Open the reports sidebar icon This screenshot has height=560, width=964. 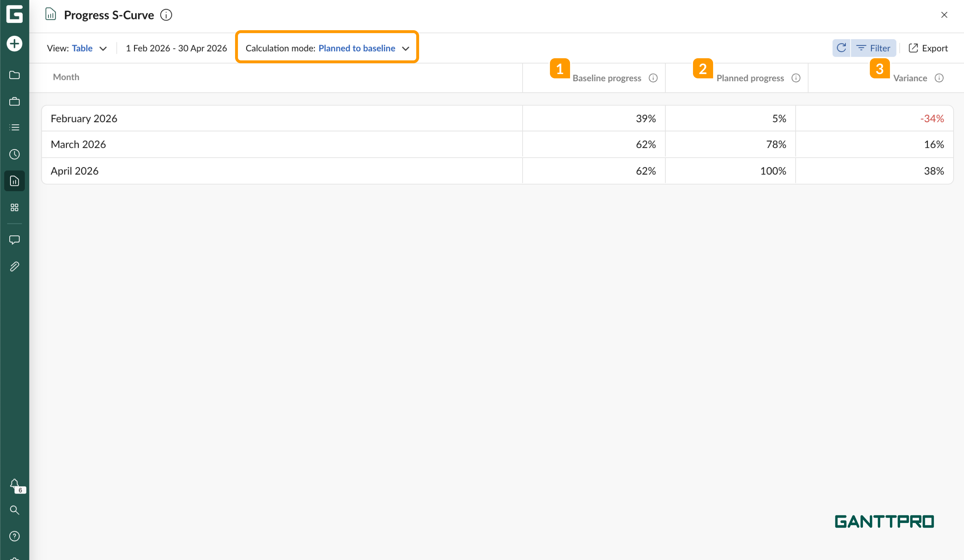click(14, 180)
